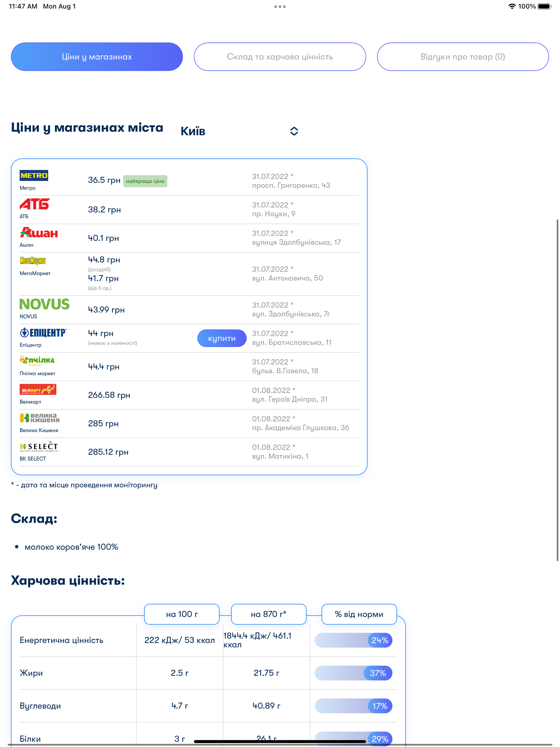Tap the home indicator bar at bottom
Viewport: 560px width, 747px height.
coord(280,742)
